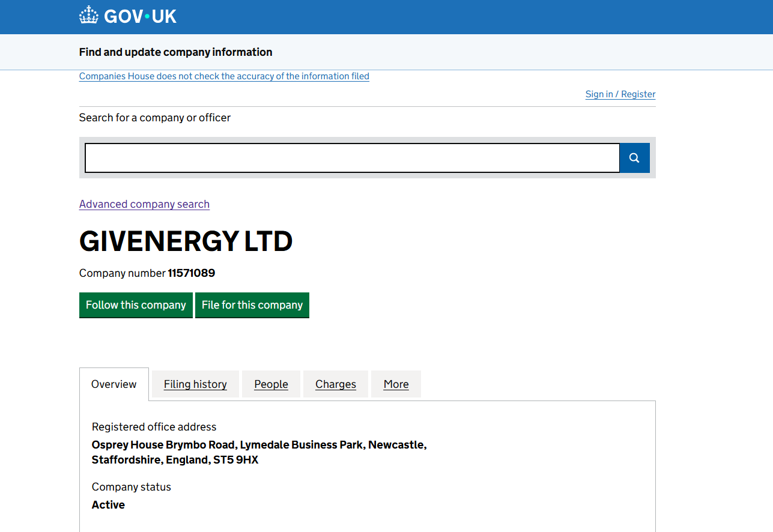Click the company number 11571089
The image size is (773, 532).
coord(191,273)
